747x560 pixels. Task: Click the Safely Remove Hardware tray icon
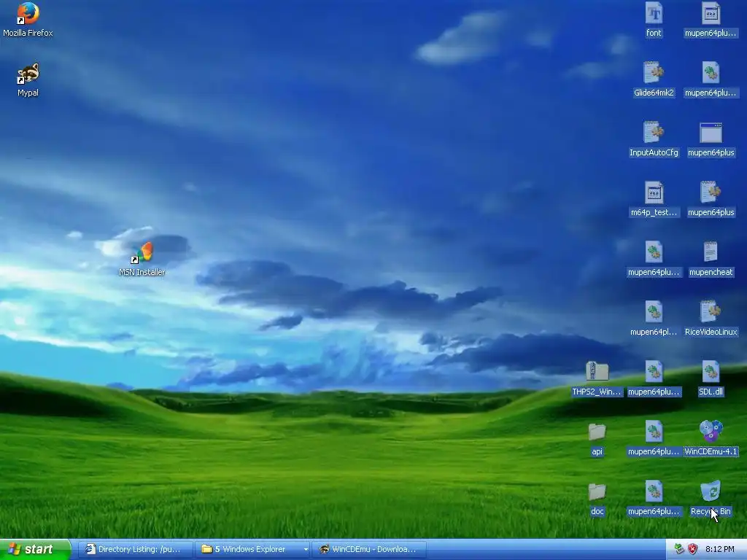coord(679,550)
